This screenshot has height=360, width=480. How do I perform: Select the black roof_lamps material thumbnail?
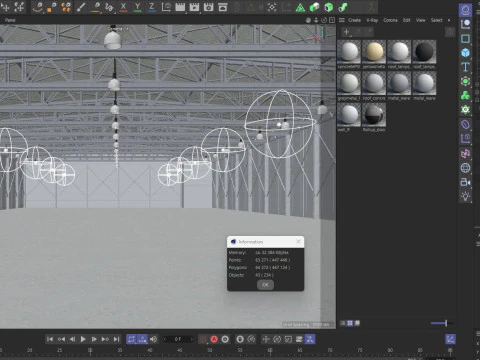tap(424, 52)
